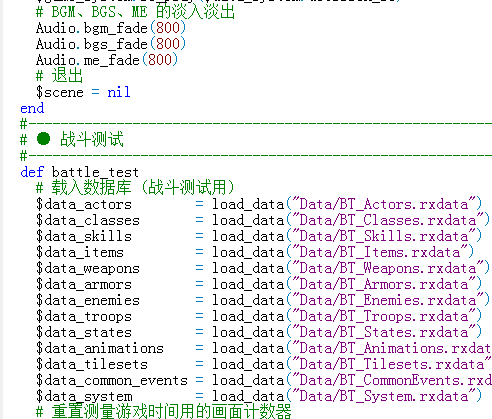Click load_data on the $data_actors line

click(x=248, y=204)
